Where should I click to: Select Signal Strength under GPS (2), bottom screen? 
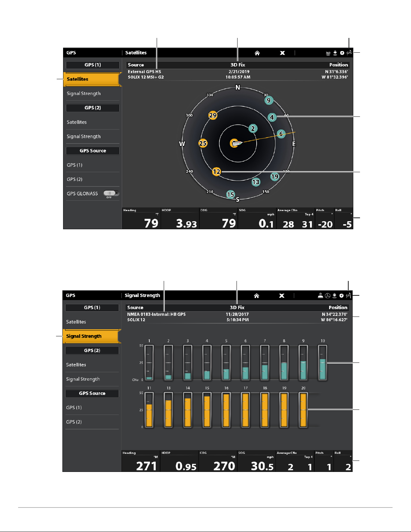pos(92,379)
